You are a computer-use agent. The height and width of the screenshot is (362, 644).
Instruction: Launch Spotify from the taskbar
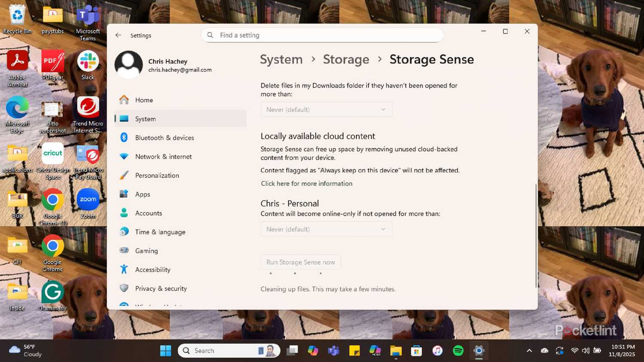point(458,350)
